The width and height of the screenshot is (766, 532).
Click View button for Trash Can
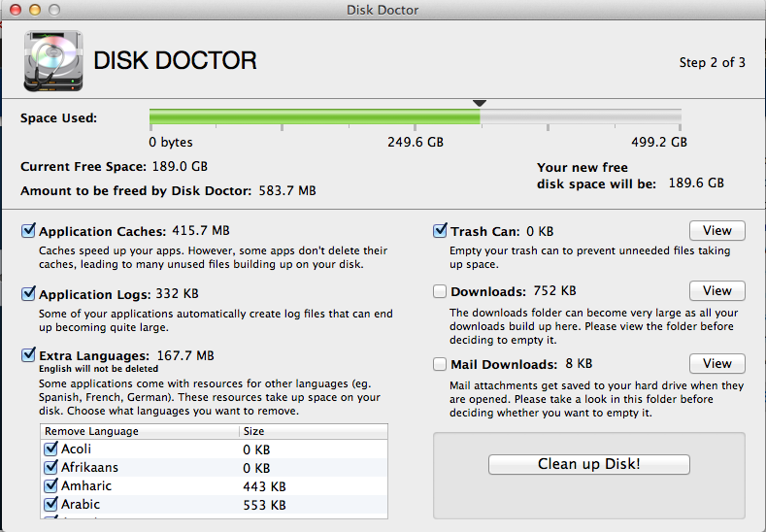click(x=717, y=231)
